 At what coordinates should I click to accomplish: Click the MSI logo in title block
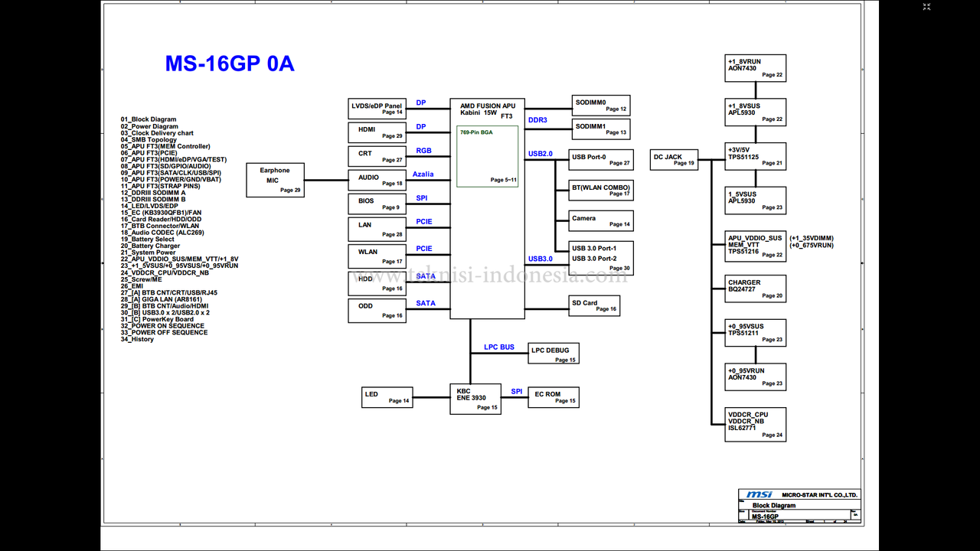pyautogui.click(x=760, y=495)
